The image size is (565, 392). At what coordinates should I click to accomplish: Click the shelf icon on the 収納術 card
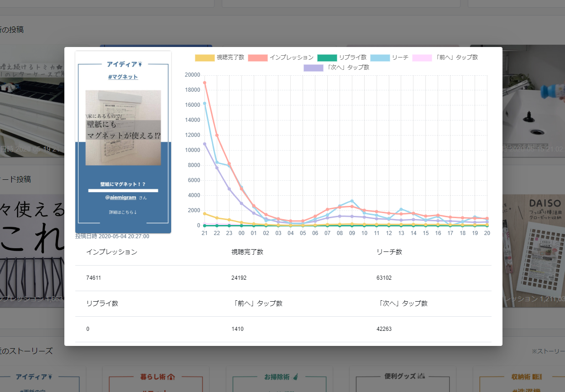tap(537, 377)
